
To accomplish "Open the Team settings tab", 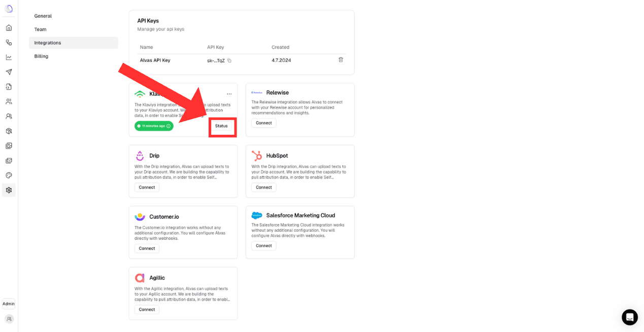I will 41,29.
